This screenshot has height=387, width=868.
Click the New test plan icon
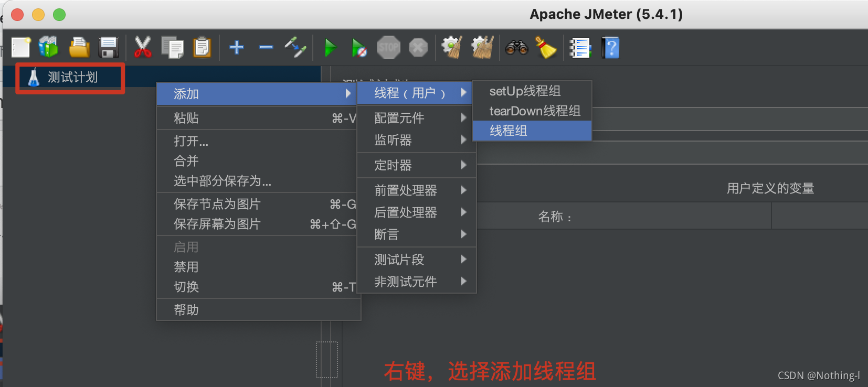pos(21,47)
